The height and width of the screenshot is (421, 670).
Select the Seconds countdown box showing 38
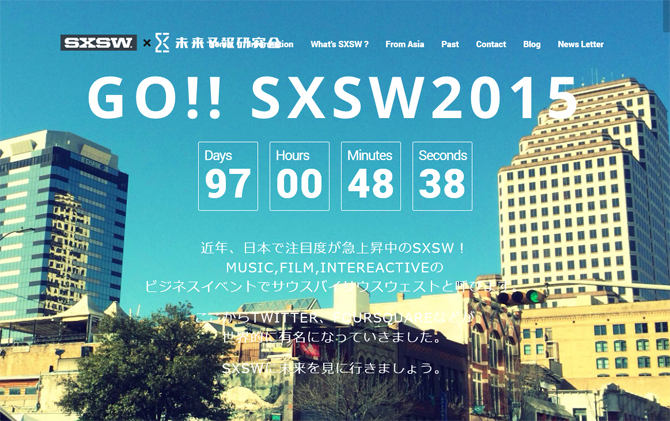(442, 176)
